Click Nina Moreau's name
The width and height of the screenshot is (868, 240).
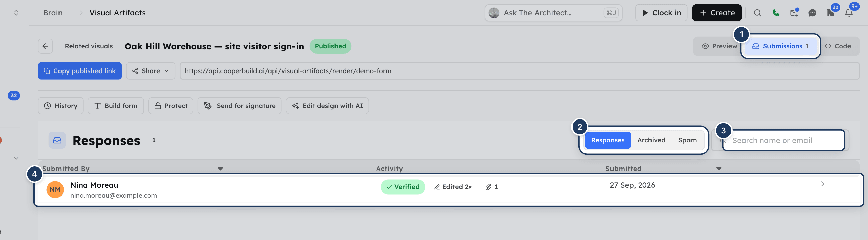tap(94, 185)
